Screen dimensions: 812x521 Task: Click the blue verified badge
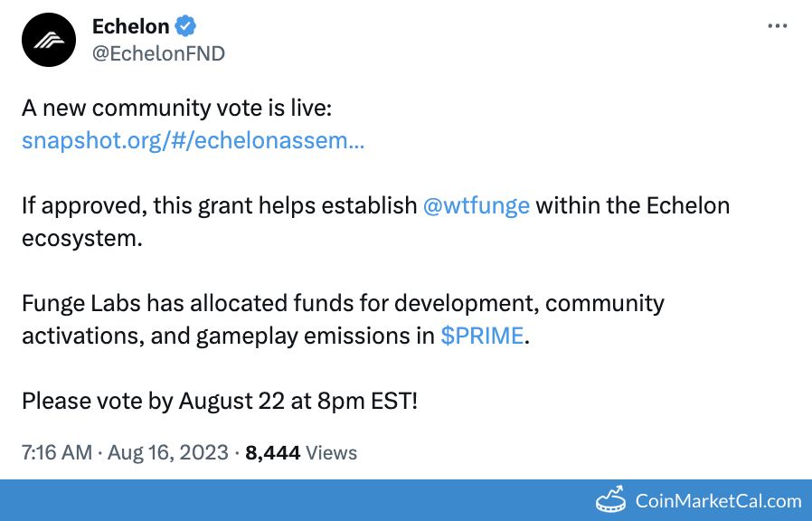pyautogui.click(x=187, y=26)
